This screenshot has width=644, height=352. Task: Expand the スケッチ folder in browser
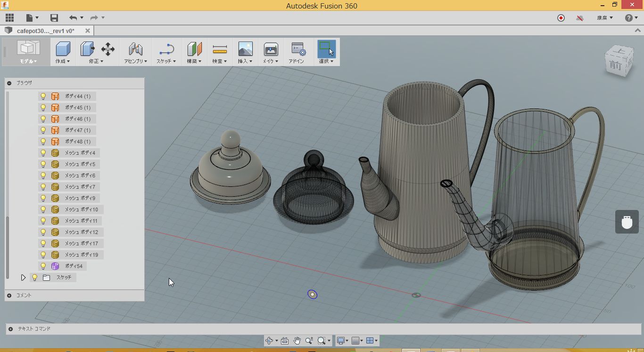point(23,277)
